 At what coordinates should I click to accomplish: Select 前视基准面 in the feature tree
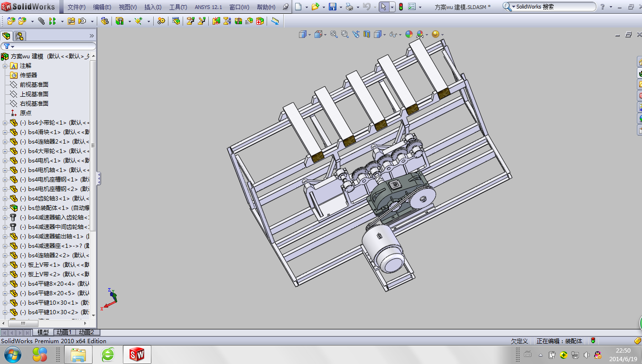pyautogui.click(x=34, y=85)
